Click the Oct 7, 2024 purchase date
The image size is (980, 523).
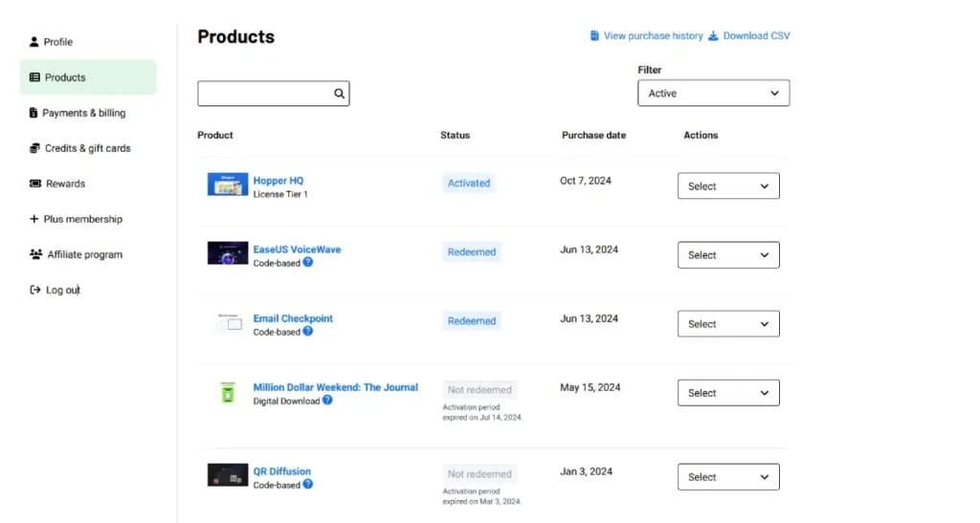coord(586,181)
